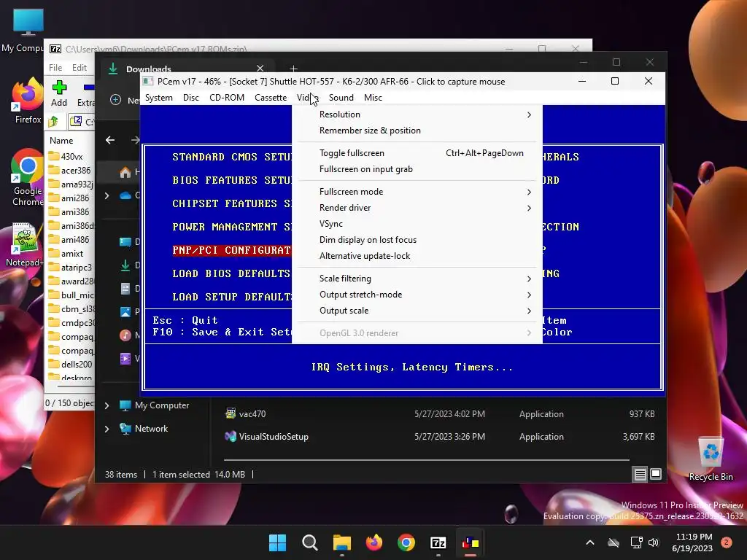
Task: Click the horizontal scrollbar in File Explorer
Action: [426, 460]
